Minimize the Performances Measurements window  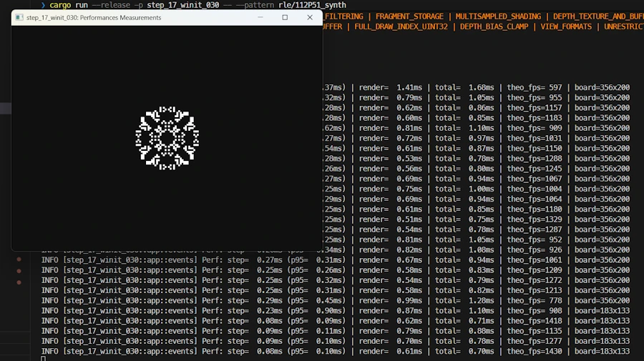(x=260, y=17)
